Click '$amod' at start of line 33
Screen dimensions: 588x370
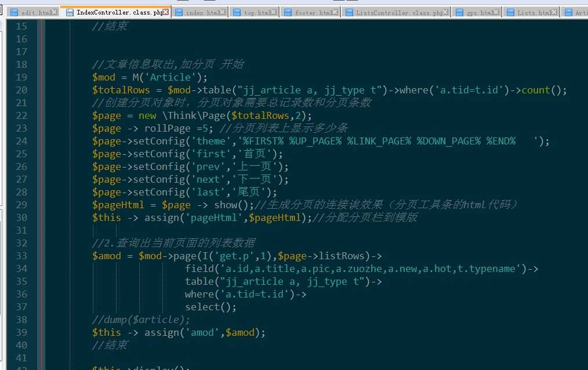click(107, 256)
